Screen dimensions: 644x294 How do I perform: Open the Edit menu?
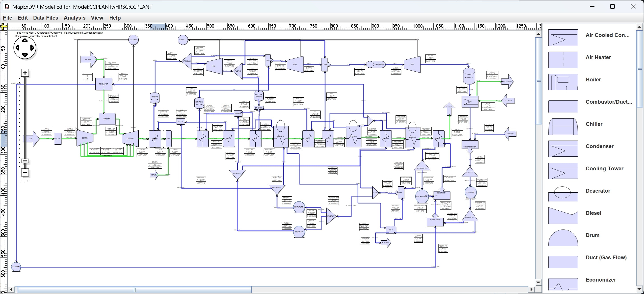pyautogui.click(x=23, y=18)
